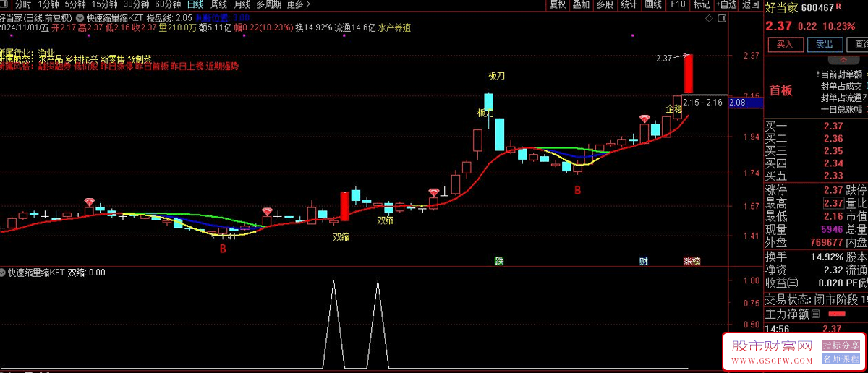Add stock via +自选 button

(726, 4)
